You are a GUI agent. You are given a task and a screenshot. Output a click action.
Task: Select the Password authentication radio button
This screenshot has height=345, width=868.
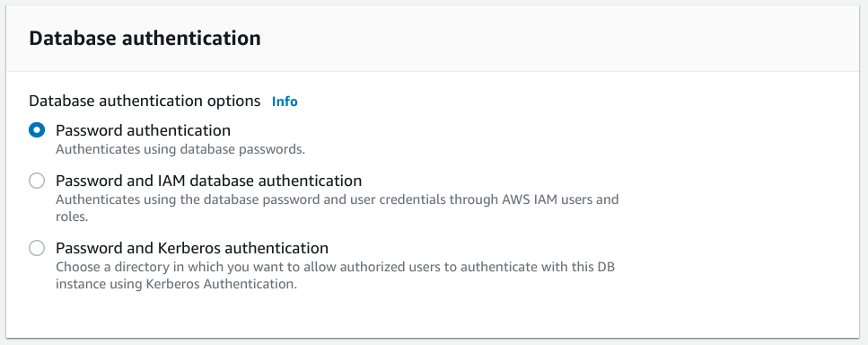pyautogui.click(x=37, y=130)
